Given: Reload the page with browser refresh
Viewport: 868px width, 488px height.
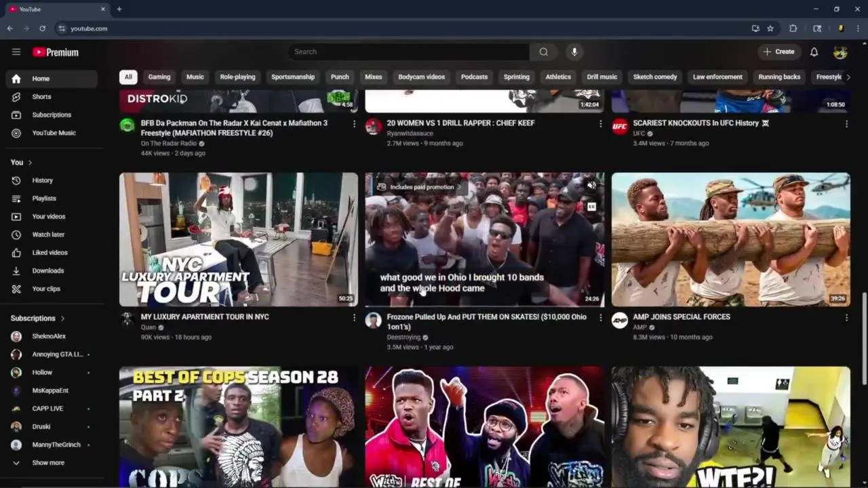Looking at the screenshot, I should [42, 28].
